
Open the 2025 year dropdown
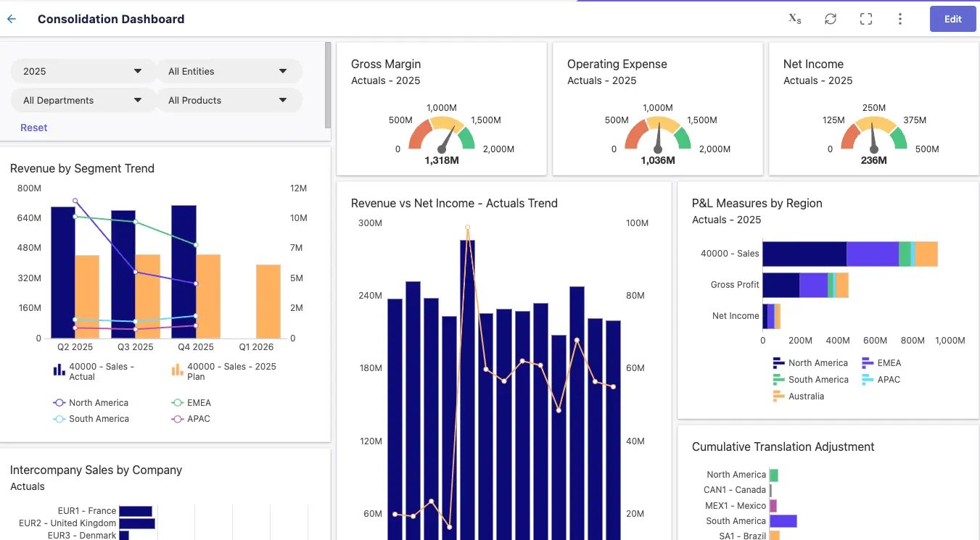82,71
